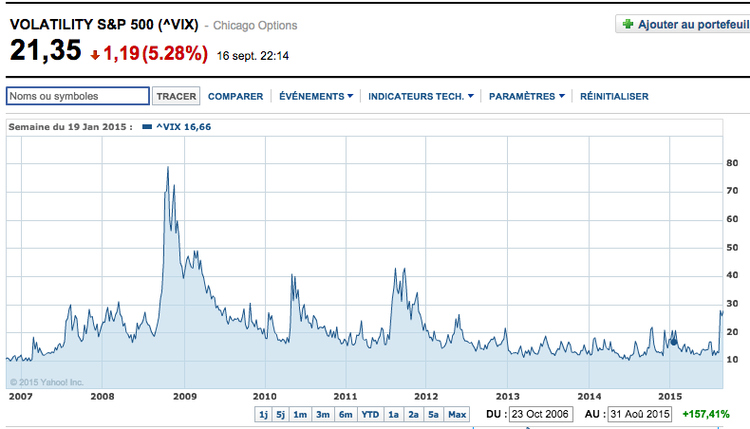The width and height of the screenshot is (750, 429).
Task: Show the Max time range
Action: (457, 414)
